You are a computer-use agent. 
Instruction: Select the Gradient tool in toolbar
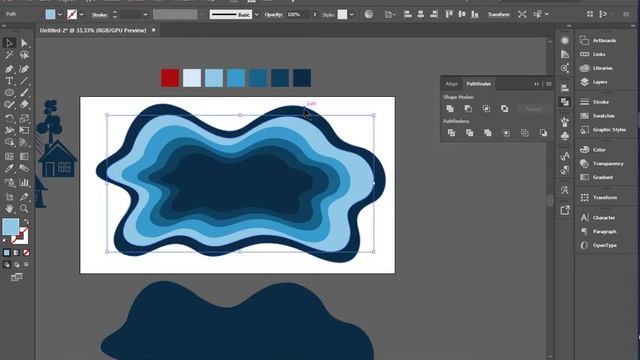(x=24, y=156)
